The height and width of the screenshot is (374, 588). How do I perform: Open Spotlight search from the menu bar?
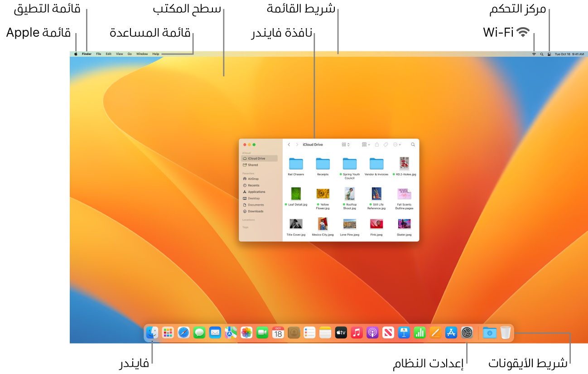tap(542, 53)
